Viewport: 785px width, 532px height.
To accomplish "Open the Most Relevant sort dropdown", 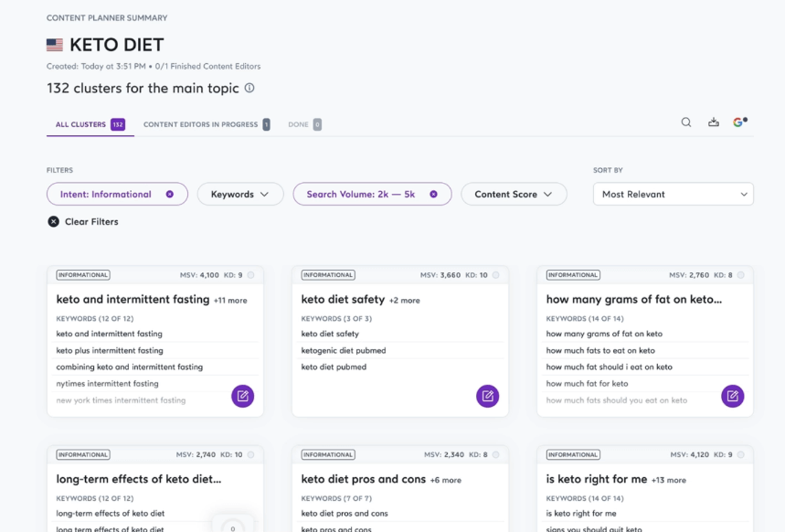I will click(x=674, y=195).
